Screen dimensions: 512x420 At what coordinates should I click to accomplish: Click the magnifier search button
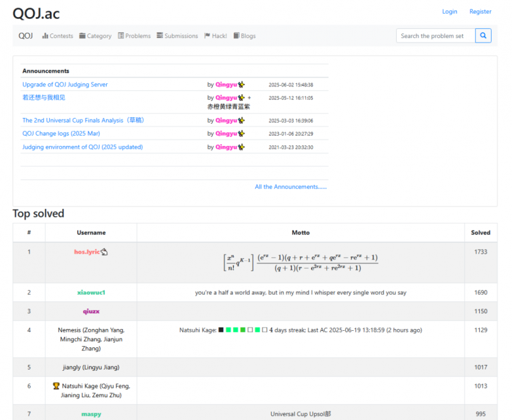483,36
